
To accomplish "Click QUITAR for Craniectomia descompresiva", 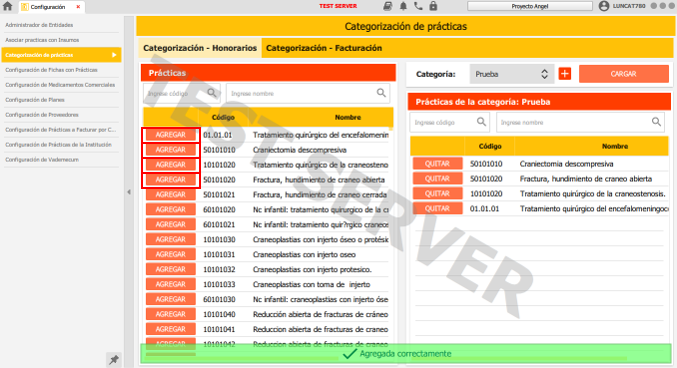I will tap(437, 164).
